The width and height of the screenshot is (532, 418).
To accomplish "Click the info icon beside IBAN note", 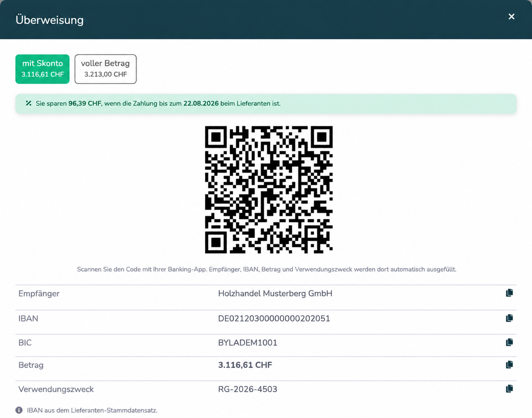I will (x=19, y=410).
